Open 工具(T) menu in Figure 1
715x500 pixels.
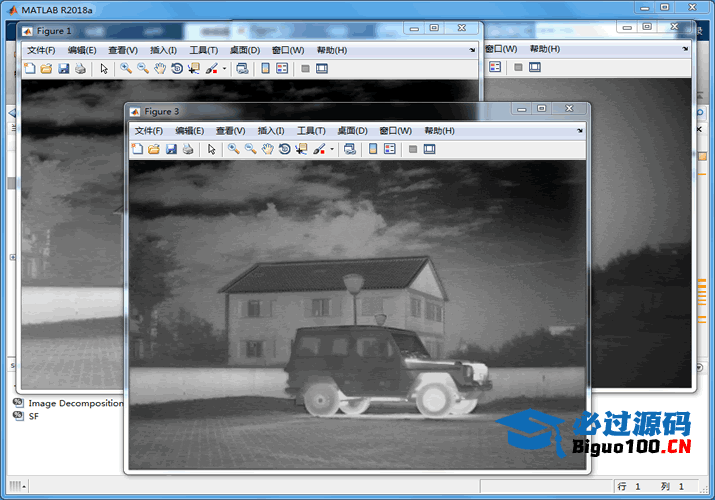(x=204, y=50)
